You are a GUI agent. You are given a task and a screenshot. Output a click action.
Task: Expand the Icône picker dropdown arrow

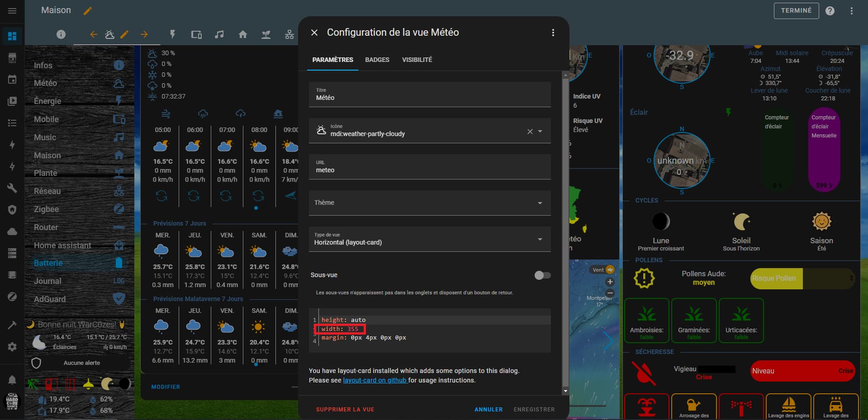pos(540,132)
